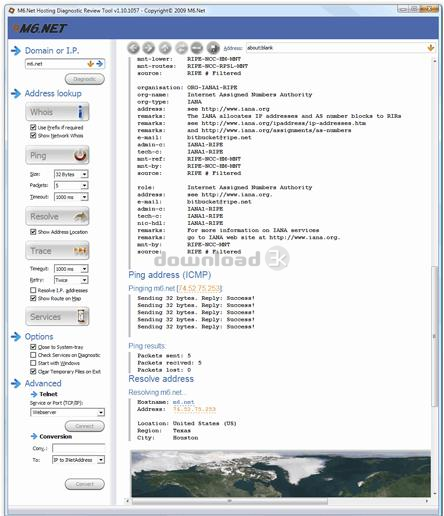The height and width of the screenshot is (516, 444).
Task: Toggle Show Network Whois checkbox
Action: (33, 135)
